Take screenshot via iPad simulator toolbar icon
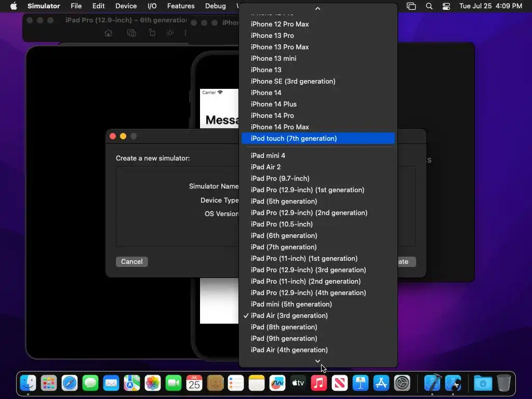 coord(131,33)
